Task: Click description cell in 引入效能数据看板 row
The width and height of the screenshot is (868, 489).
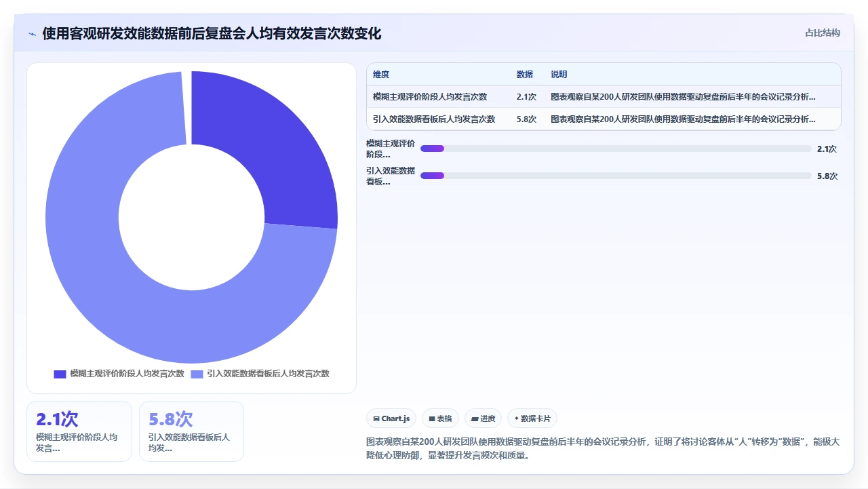Action: (683, 119)
